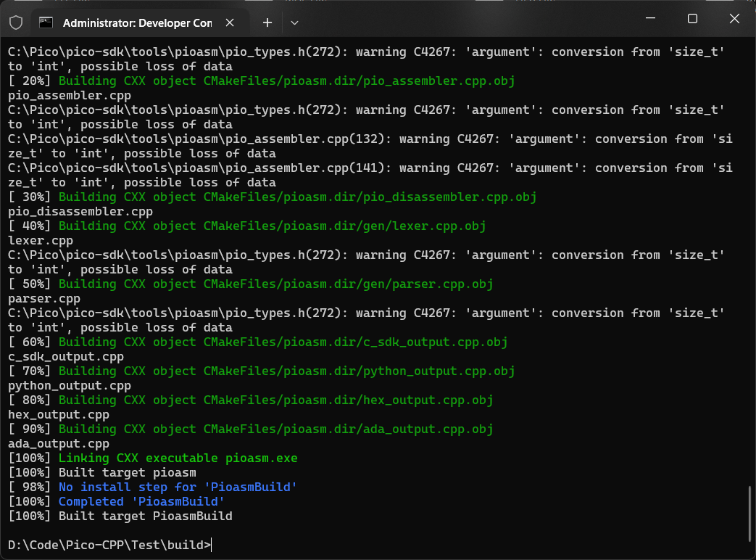
Task: Click the 'Built target pioasm' line
Action: click(x=102, y=473)
